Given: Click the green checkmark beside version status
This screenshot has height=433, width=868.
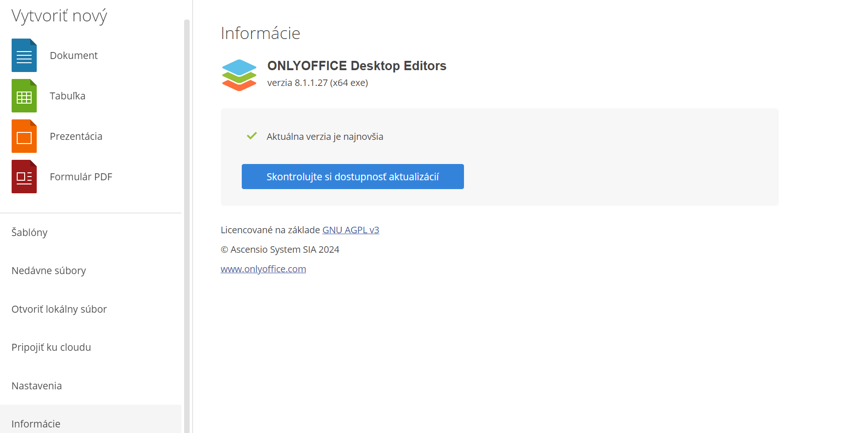Looking at the screenshot, I should [x=252, y=136].
